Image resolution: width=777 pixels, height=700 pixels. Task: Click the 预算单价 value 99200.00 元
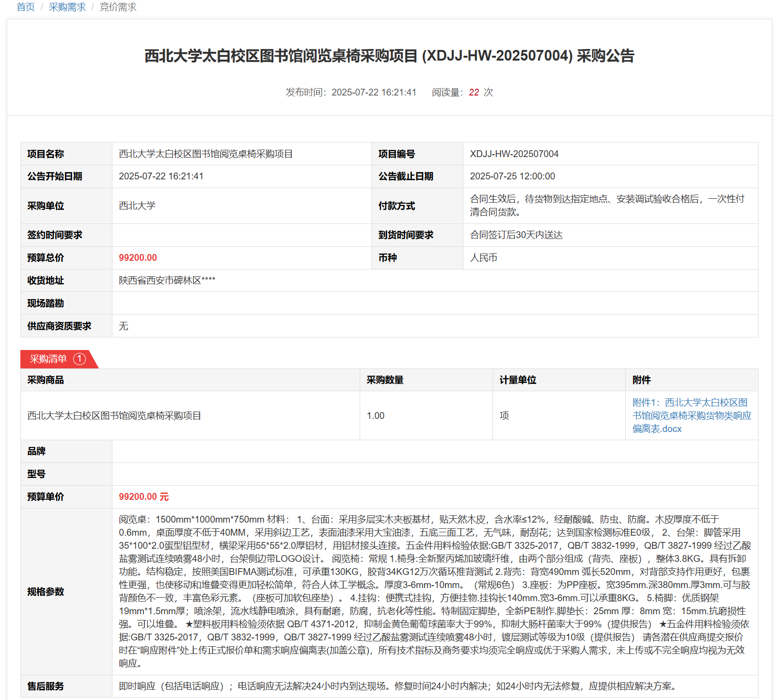(144, 497)
